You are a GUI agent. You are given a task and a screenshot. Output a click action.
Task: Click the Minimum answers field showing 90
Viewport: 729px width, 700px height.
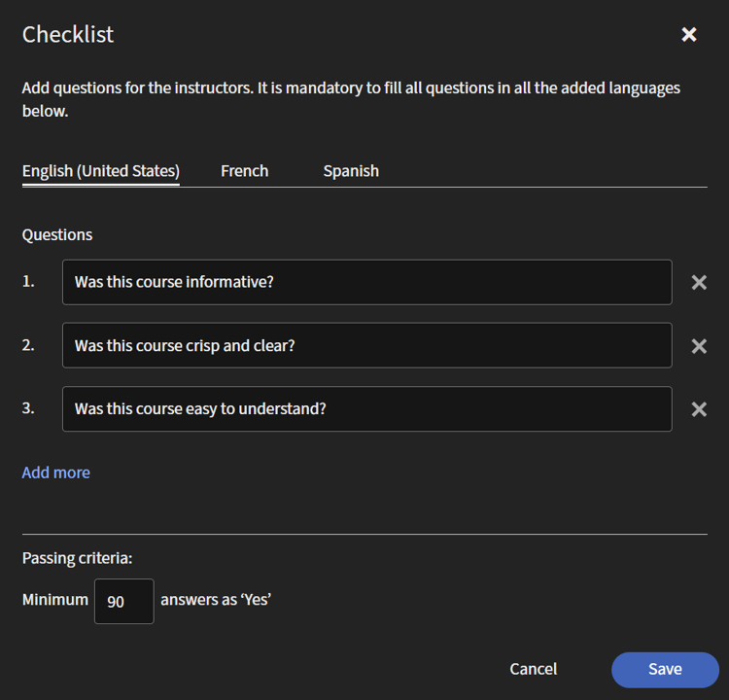pos(123,601)
